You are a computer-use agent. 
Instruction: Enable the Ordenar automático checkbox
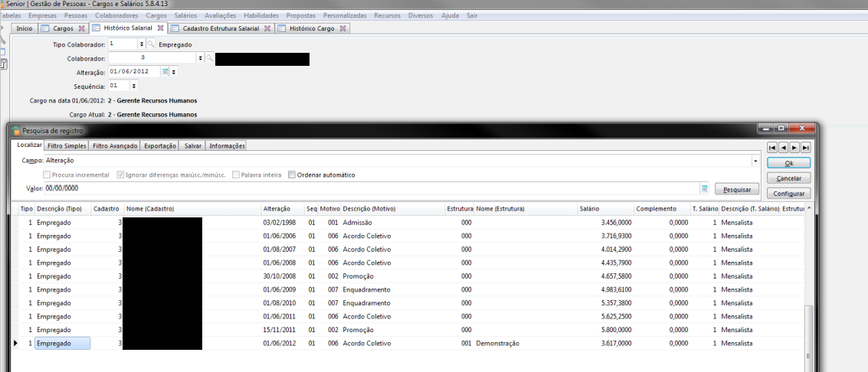292,175
